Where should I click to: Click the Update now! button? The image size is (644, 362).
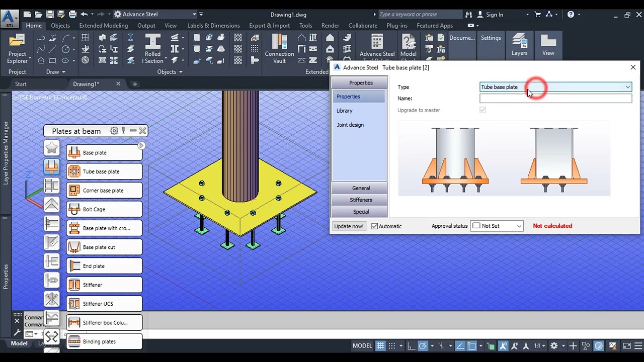point(349,226)
